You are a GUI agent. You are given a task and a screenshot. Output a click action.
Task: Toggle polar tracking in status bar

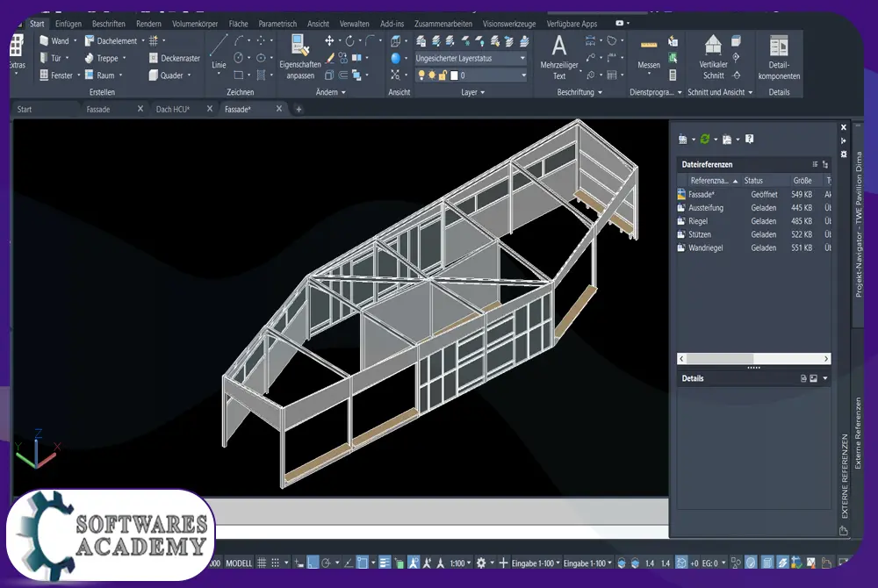point(326,563)
